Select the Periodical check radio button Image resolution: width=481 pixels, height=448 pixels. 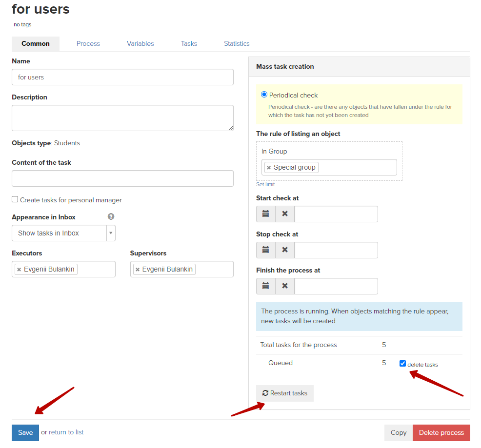click(264, 95)
